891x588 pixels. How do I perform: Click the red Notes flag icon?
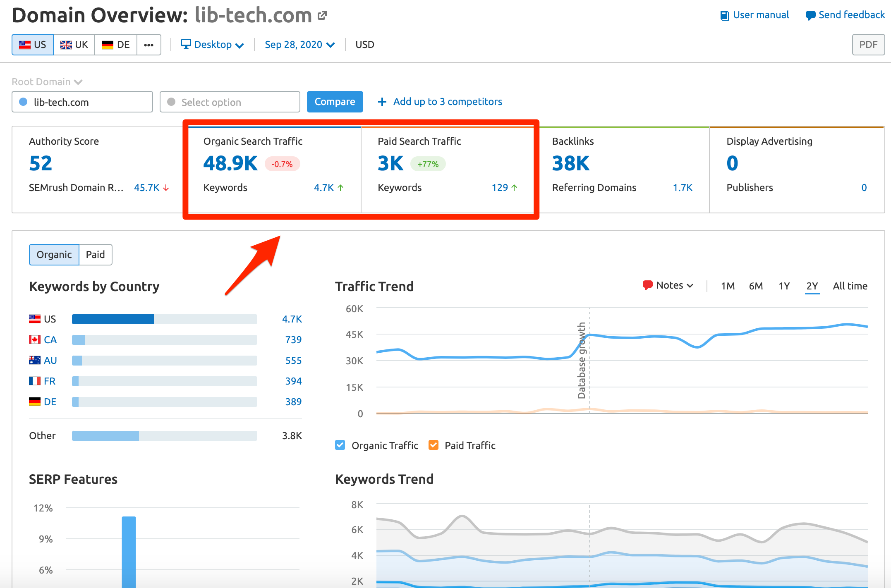click(647, 285)
